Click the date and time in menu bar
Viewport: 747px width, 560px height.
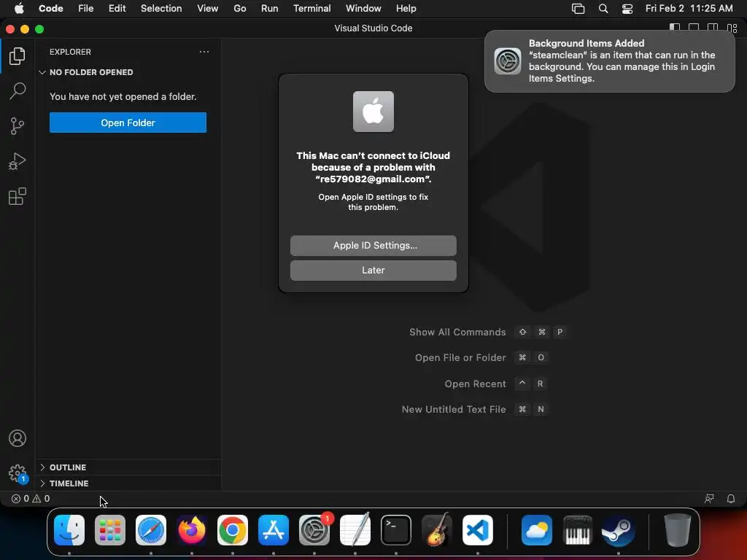[689, 9]
